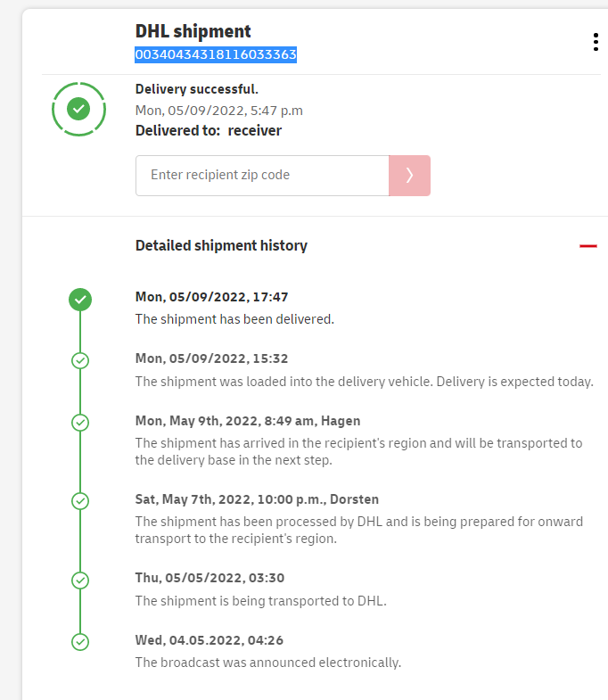Image resolution: width=608 pixels, height=700 pixels.
Task: Click the checkmark beside Thu, 05/05/2022 entry
Action: (80, 580)
